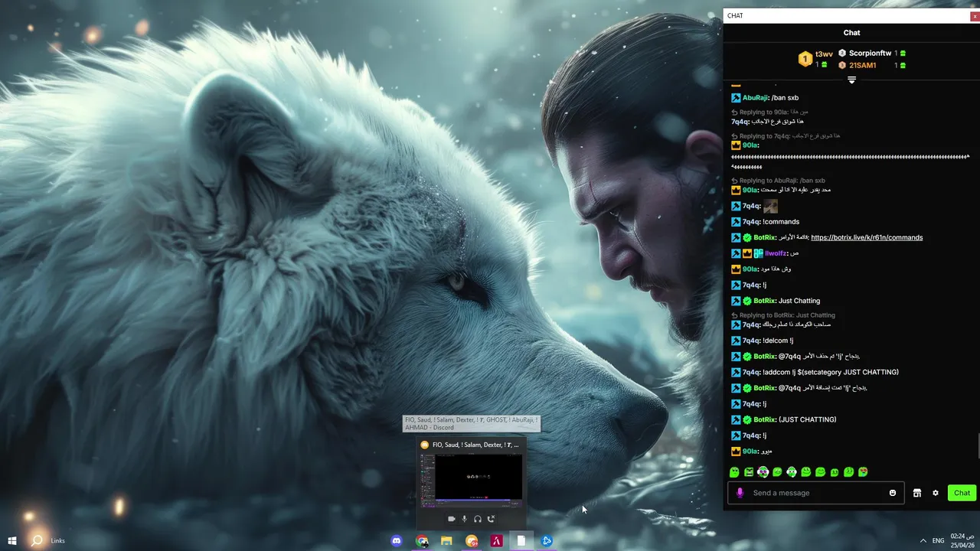
Task: Send the angry green emote
Action: [749, 472]
